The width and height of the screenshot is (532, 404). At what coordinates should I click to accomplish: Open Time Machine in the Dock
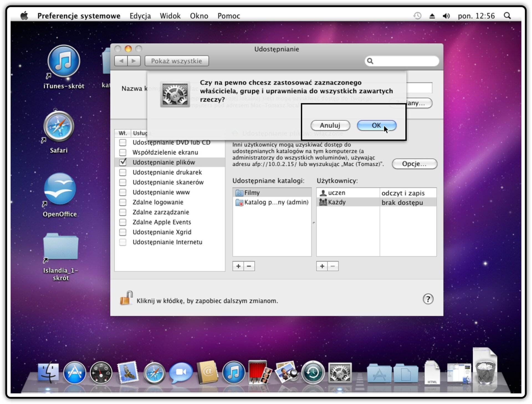pyautogui.click(x=313, y=373)
